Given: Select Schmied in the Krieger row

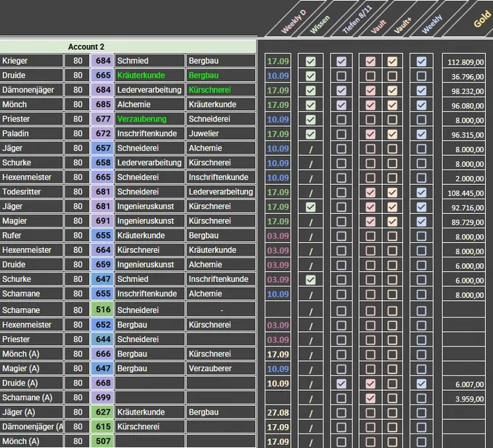Looking at the screenshot, I should coord(149,61).
